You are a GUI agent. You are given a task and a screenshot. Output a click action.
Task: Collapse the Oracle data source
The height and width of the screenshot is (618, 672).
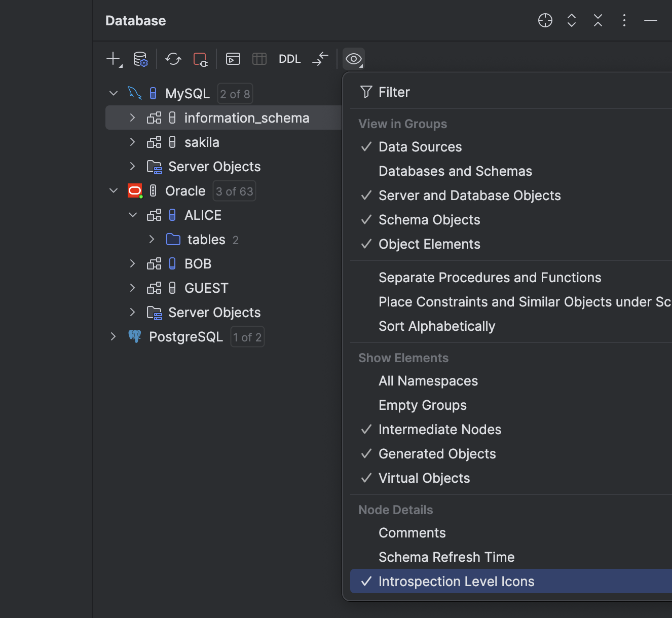pyautogui.click(x=113, y=190)
